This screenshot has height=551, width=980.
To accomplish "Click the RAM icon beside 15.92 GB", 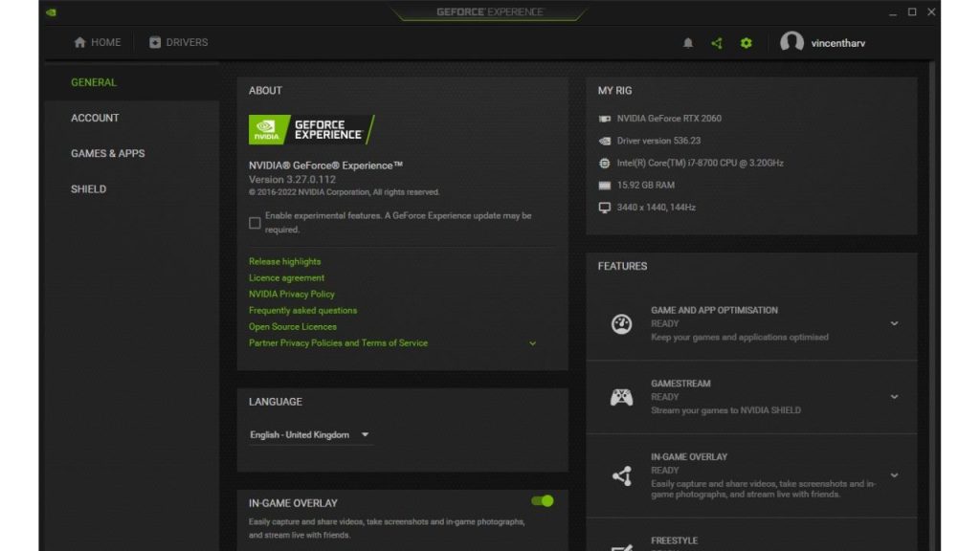I will 605,186.
